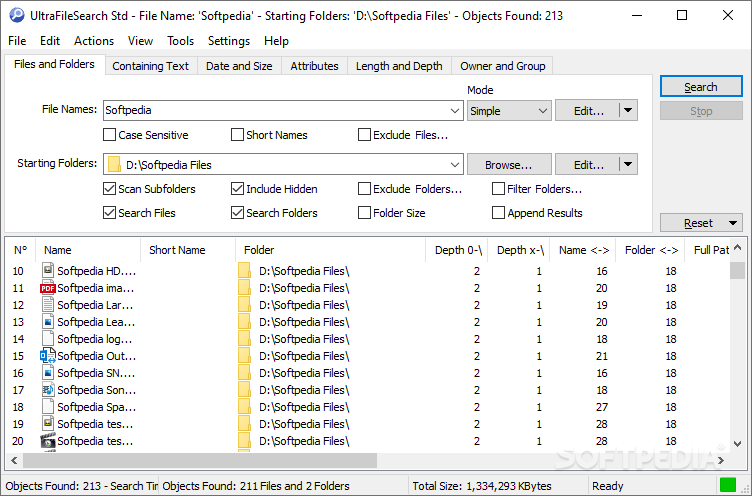Enable the Folder Size checkbox
This screenshot has height=496, width=752.
click(x=364, y=213)
